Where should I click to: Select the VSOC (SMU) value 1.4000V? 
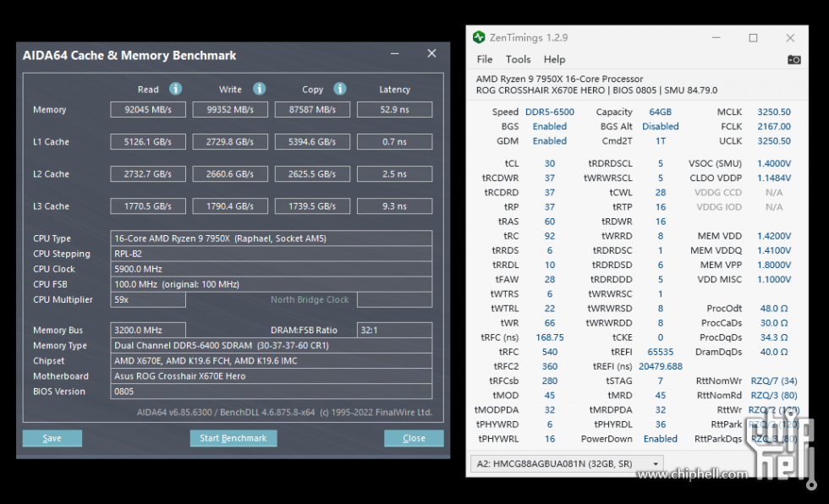click(774, 164)
